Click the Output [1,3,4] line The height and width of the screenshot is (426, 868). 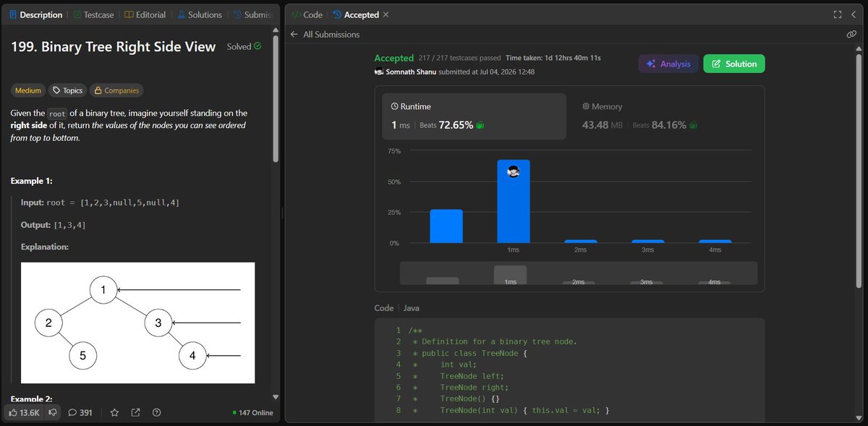pyautogui.click(x=53, y=225)
